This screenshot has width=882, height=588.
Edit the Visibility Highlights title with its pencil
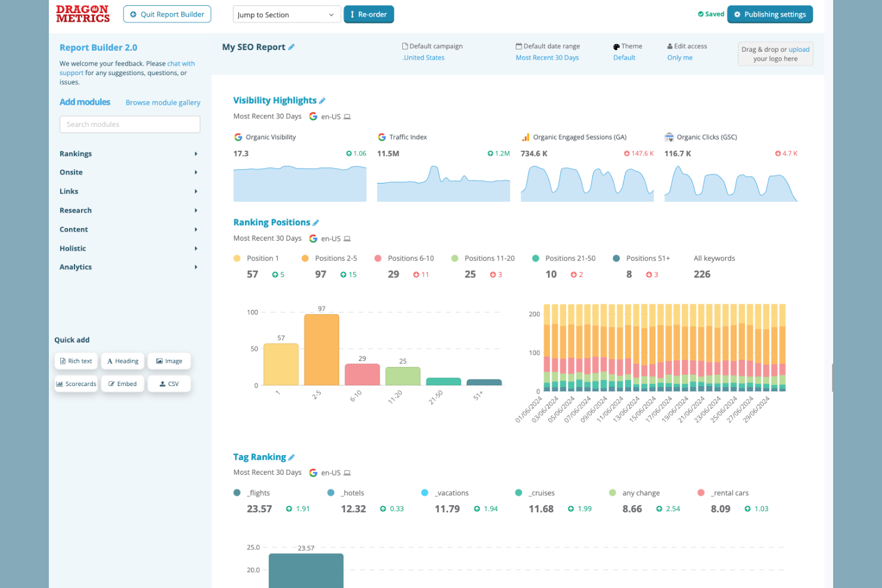322,100
